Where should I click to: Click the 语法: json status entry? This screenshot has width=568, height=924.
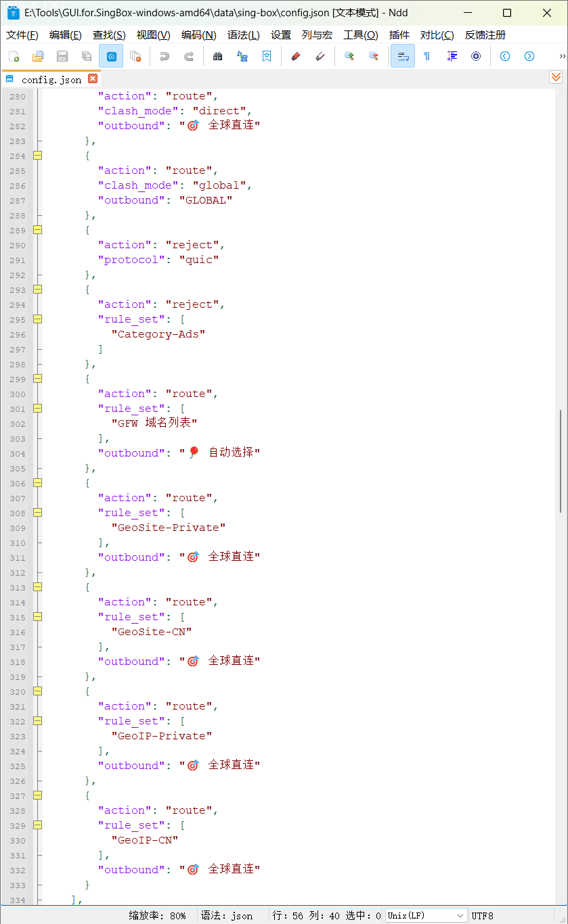click(227, 915)
